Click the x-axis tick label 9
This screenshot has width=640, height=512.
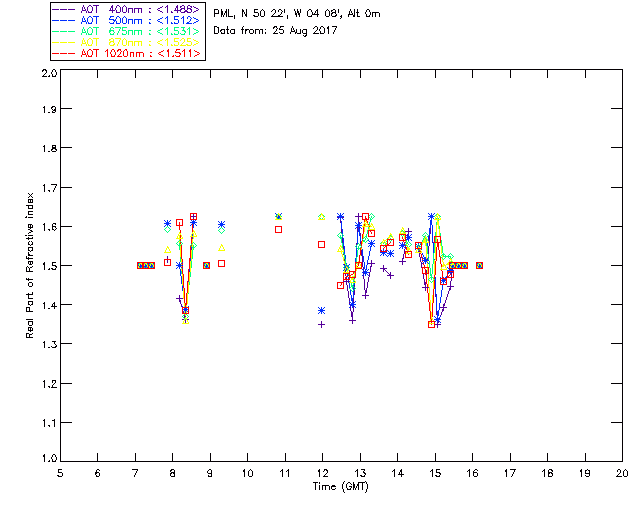210,474
